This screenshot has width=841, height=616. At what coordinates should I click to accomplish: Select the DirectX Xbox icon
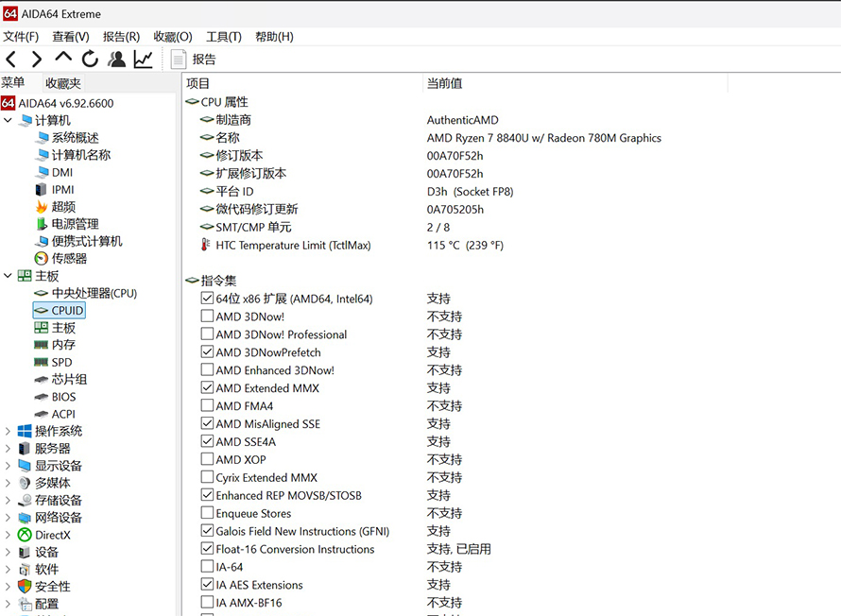25,535
